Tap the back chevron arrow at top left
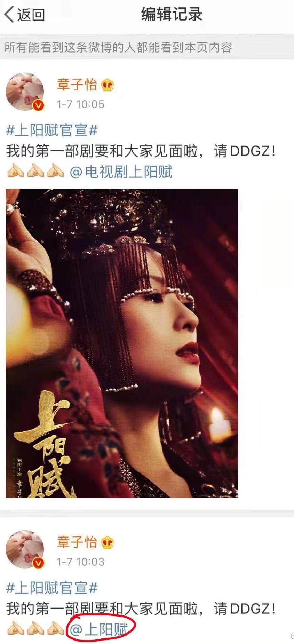294x644 pixels. pos(9,15)
